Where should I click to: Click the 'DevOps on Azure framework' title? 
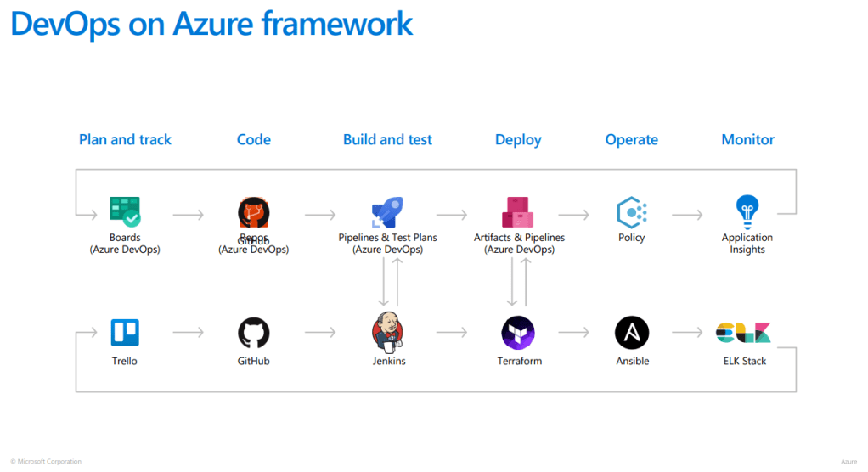(x=211, y=24)
